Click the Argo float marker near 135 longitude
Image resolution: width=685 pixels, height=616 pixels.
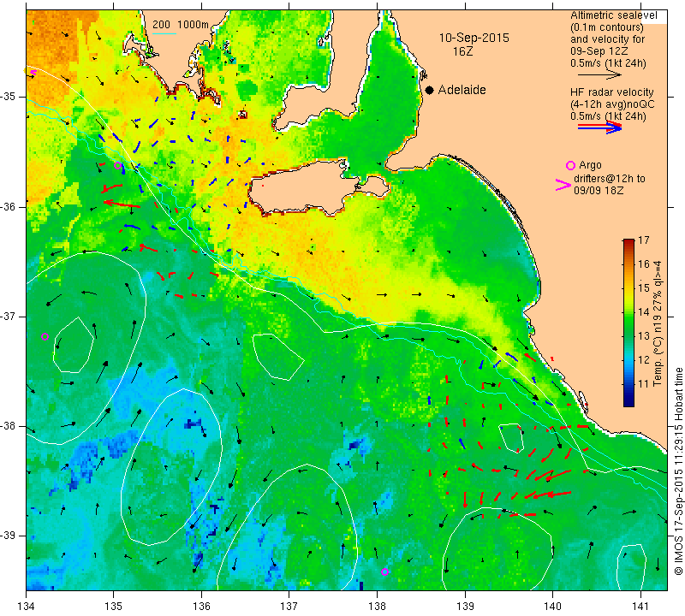pos(117,165)
